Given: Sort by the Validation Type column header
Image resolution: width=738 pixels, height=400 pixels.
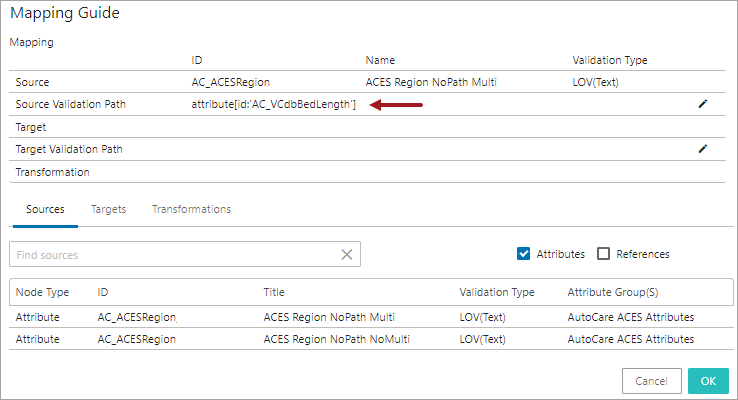Looking at the screenshot, I should click(497, 292).
